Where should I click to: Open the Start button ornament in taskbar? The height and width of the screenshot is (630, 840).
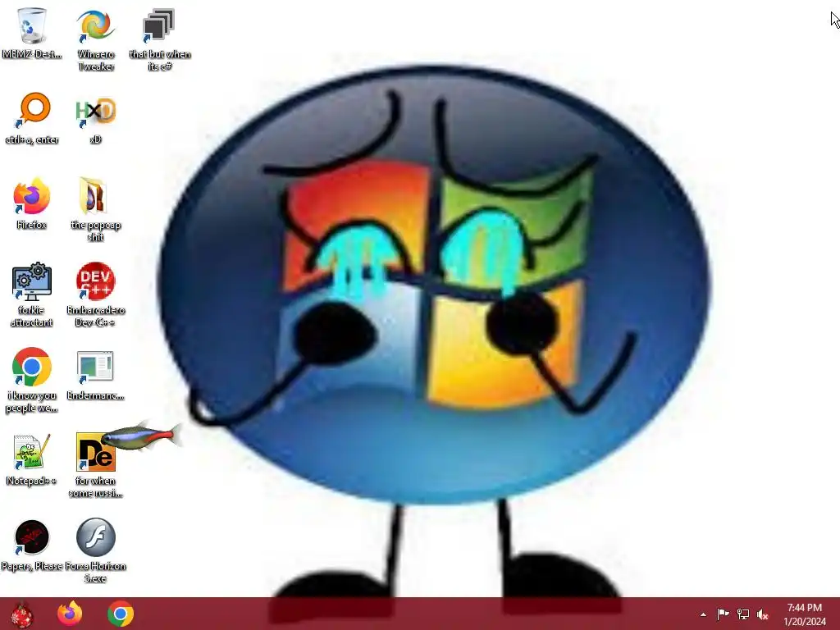point(21,614)
